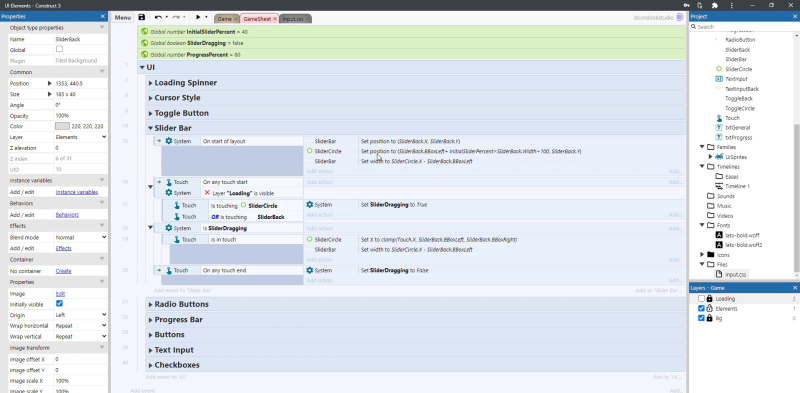Viewport: 800px width, 393px height.
Task: Click the lock icon on Bg layer
Action: point(709,318)
